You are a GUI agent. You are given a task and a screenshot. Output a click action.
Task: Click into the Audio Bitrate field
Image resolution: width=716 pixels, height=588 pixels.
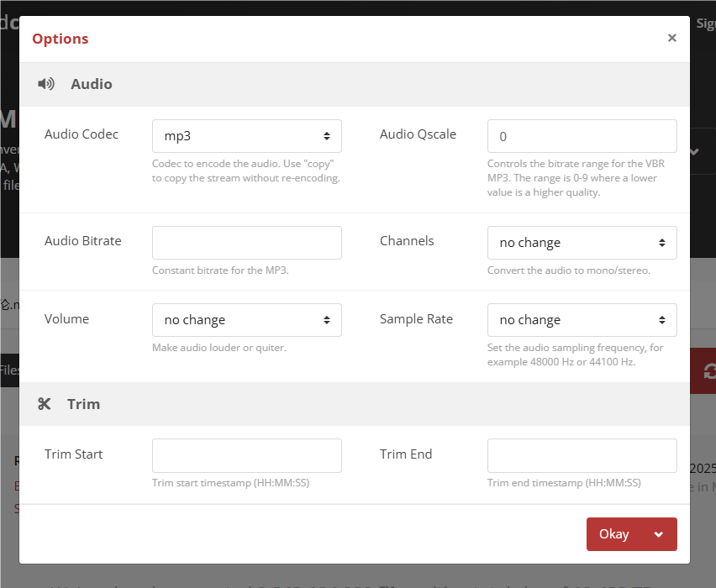[246, 243]
